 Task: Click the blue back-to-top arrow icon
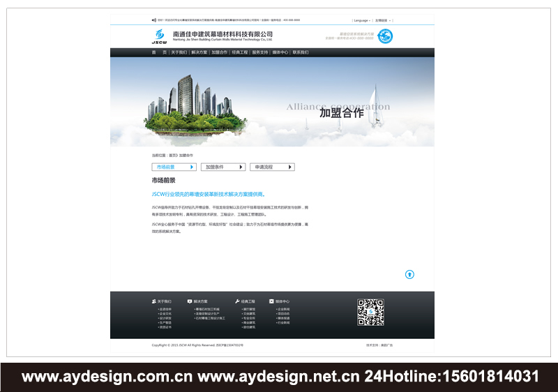(409, 274)
